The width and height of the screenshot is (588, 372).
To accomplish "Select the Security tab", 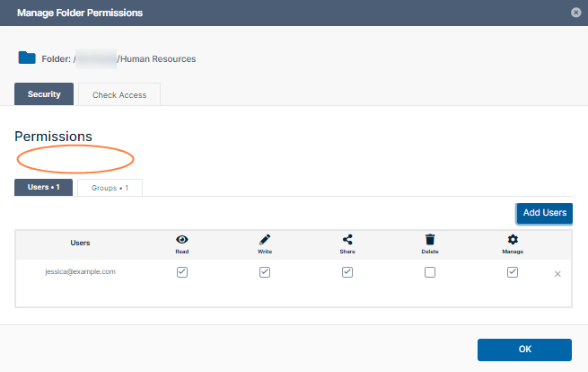I will 44,94.
